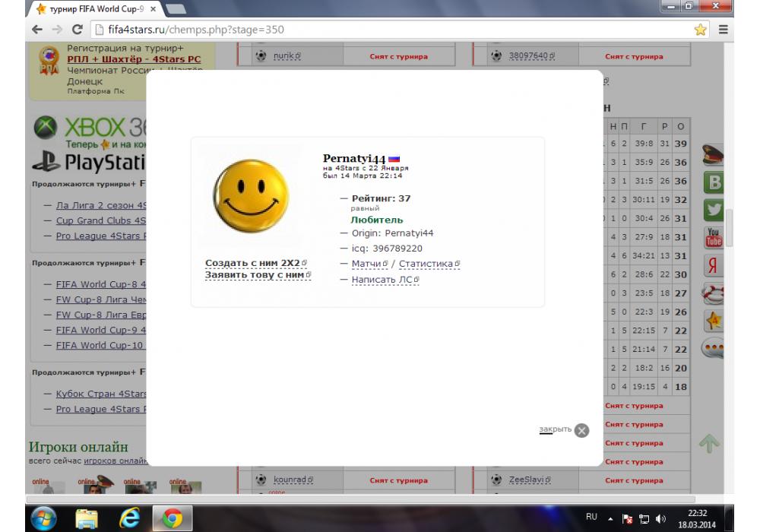Open "Cup Grand Clubs" tournament link
Image resolution: width=760 pixels, height=532 pixels.
pos(101,220)
